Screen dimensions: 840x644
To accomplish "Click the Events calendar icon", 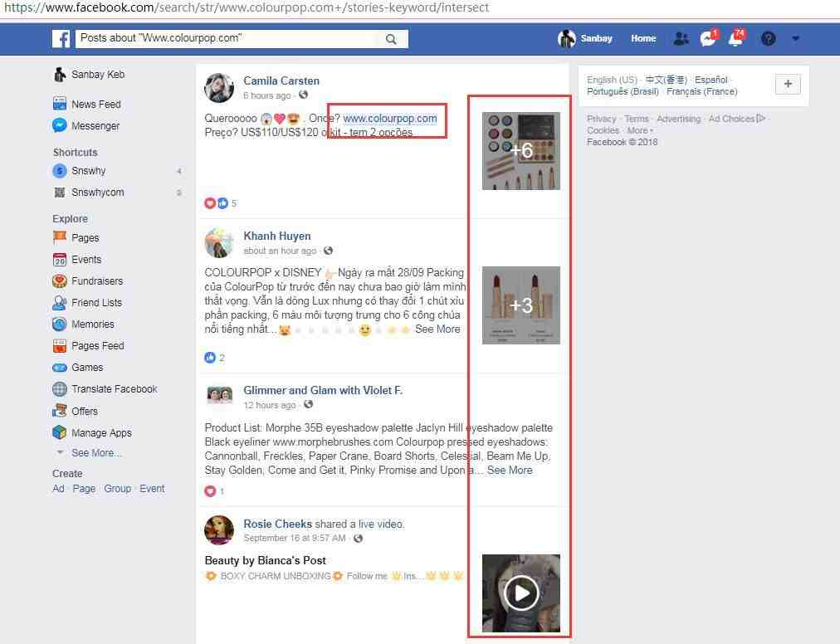I will [x=60, y=259].
